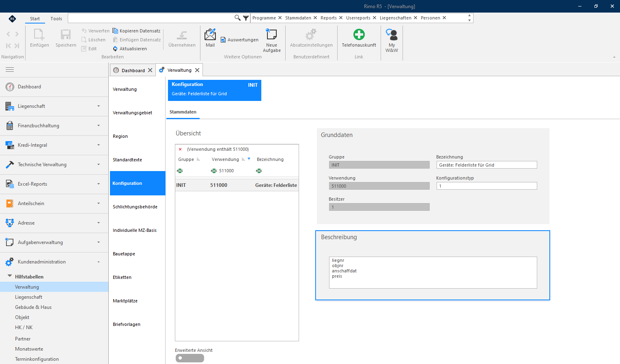Toggle the Erweiterte Ansicht switch

point(190,358)
